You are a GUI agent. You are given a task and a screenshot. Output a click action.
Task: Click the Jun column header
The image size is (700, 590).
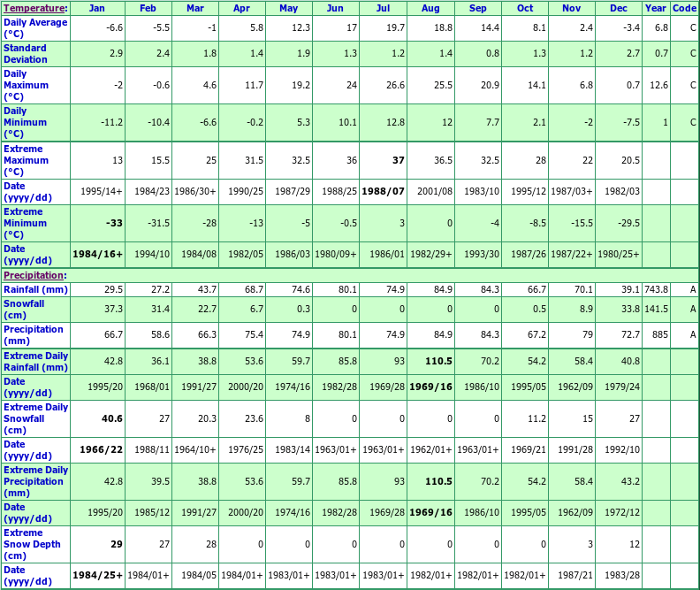pyautogui.click(x=335, y=8)
